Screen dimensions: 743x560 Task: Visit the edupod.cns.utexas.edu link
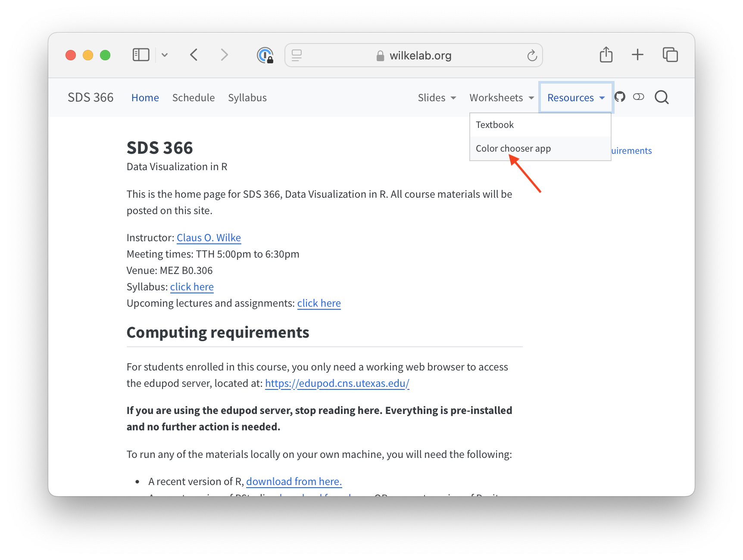click(337, 383)
